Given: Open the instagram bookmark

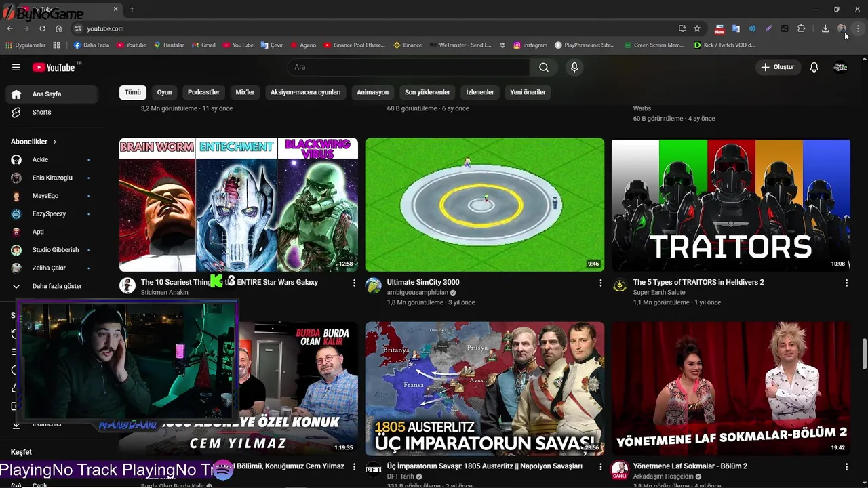Looking at the screenshot, I should (530, 45).
